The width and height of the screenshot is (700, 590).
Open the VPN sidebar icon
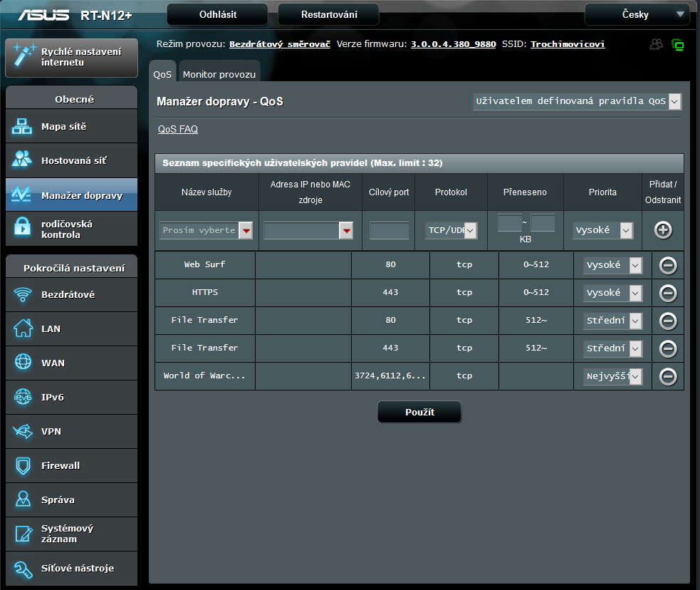pos(23,432)
